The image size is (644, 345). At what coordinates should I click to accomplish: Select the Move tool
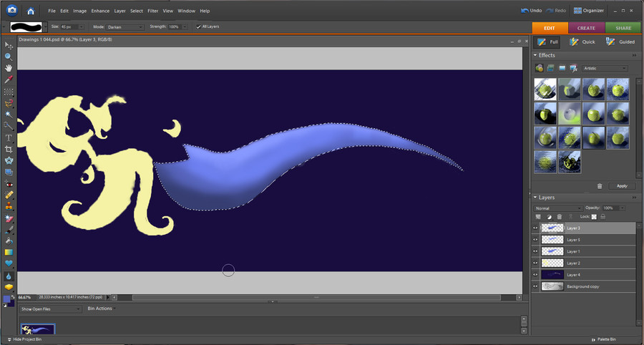click(x=9, y=45)
